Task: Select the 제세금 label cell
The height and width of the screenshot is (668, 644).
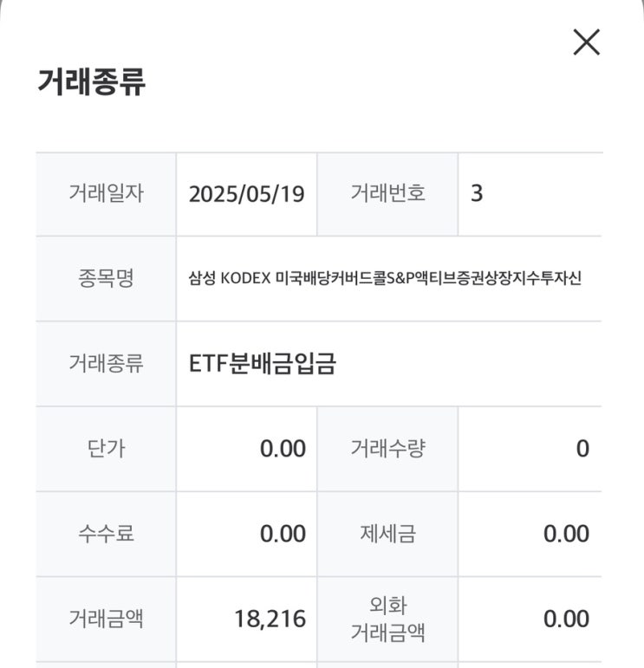Action: click(x=387, y=533)
